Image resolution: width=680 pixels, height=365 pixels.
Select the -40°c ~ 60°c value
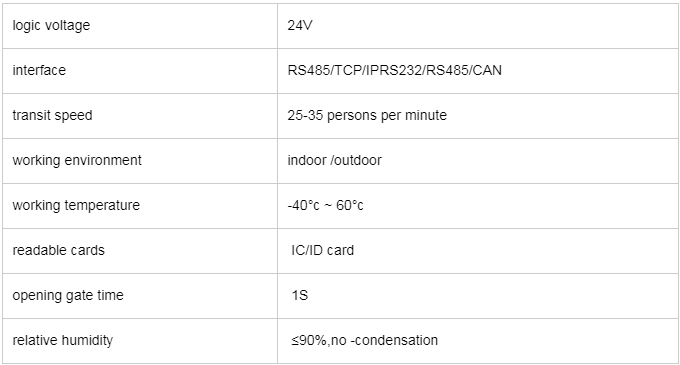tap(325, 205)
